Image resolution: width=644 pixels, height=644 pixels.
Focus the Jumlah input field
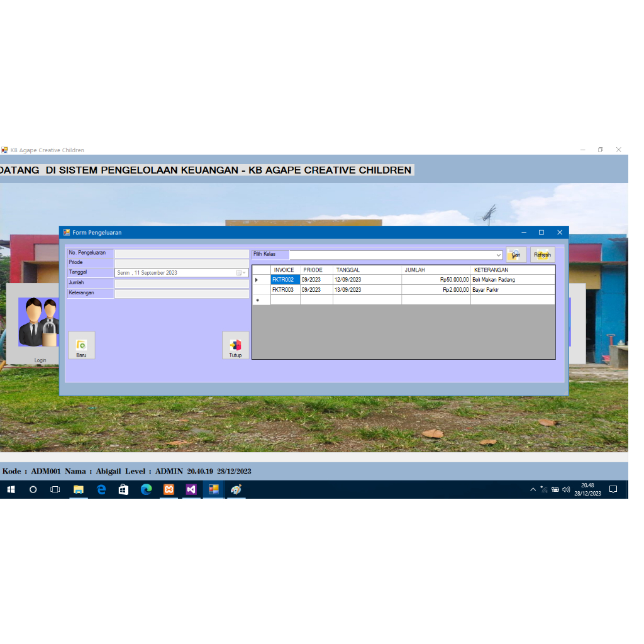coord(182,284)
